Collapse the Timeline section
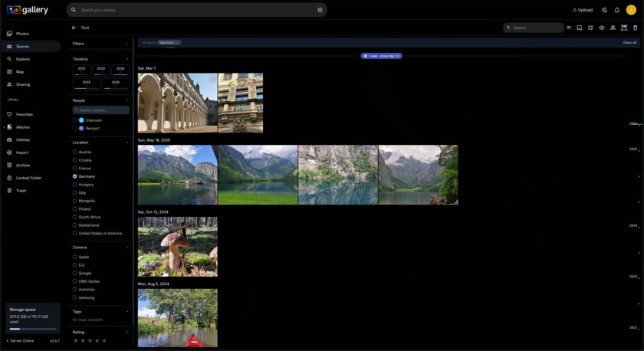 point(127,59)
